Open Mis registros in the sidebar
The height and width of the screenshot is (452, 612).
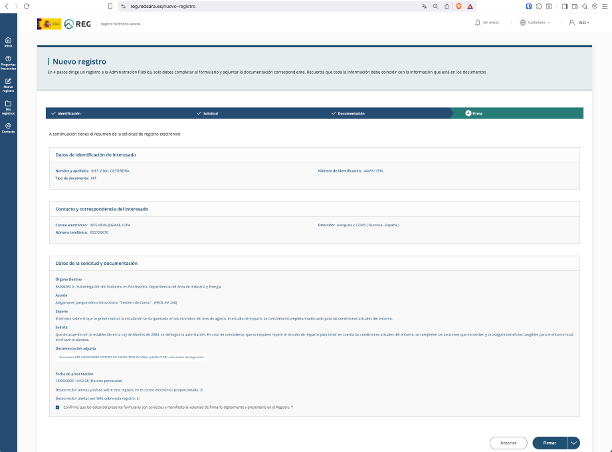(8, 104)
